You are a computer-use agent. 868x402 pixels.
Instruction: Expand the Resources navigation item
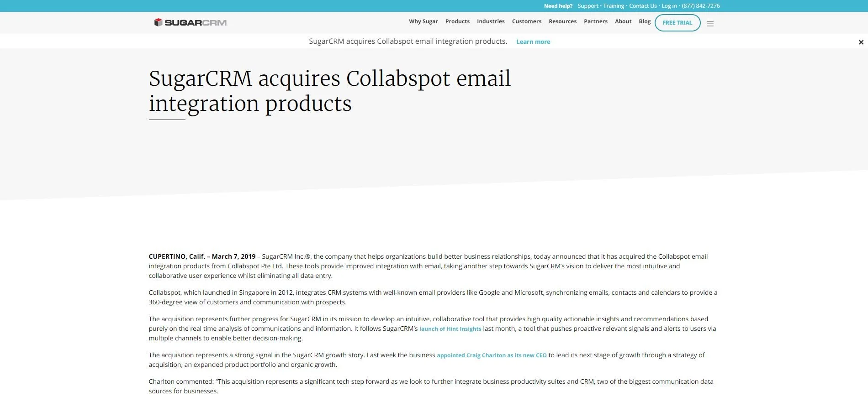[562, 21]
